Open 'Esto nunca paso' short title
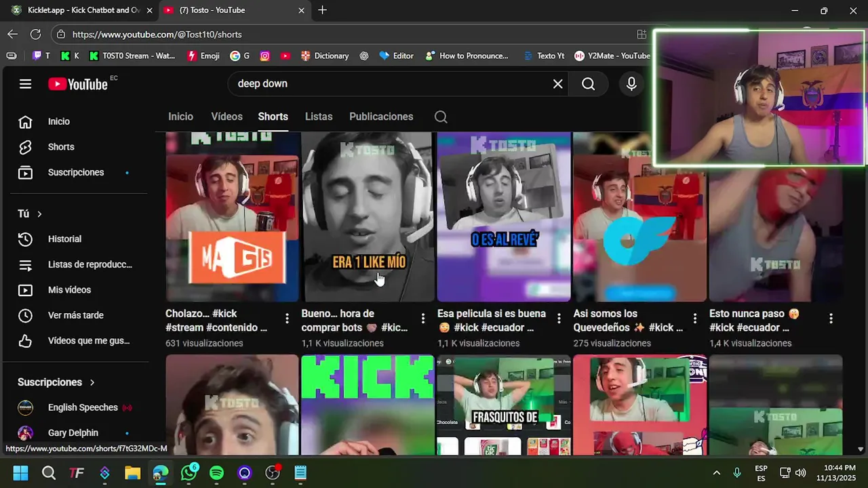The height and width of the screenshot is (488, 868). point(754,321)
